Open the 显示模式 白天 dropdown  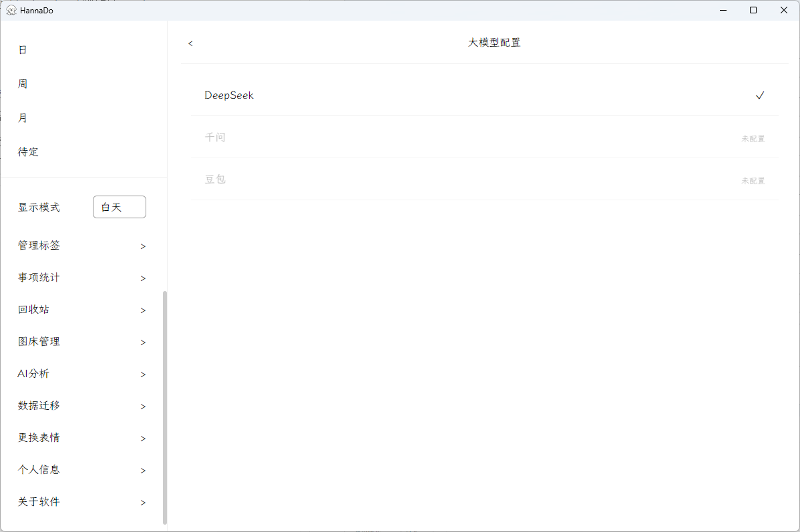pyautogui.click(x=119, y=208)
